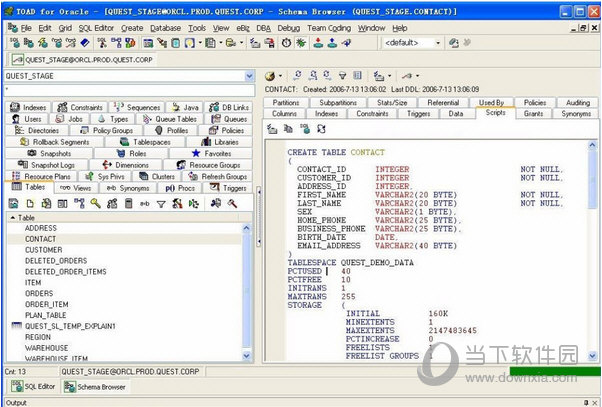Select the Tablespaces tab in left panel
Image resolution: width=602 pixels, height=407 pixels.
click(x=146, y=142)
